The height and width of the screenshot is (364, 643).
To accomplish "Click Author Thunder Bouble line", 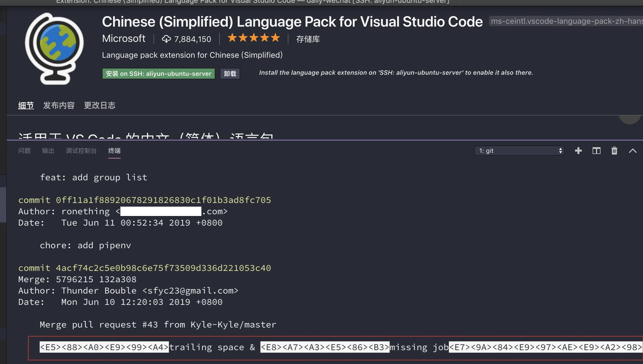I will (x=128, y=291).
